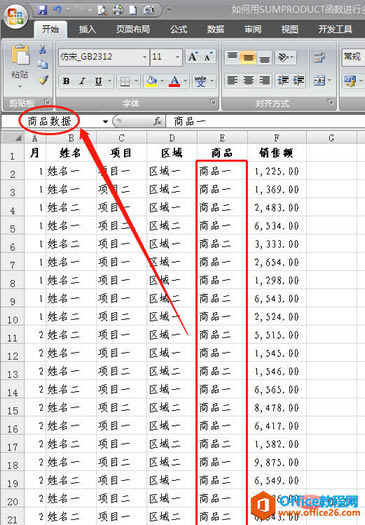Click the accounting number format icon

350,81
